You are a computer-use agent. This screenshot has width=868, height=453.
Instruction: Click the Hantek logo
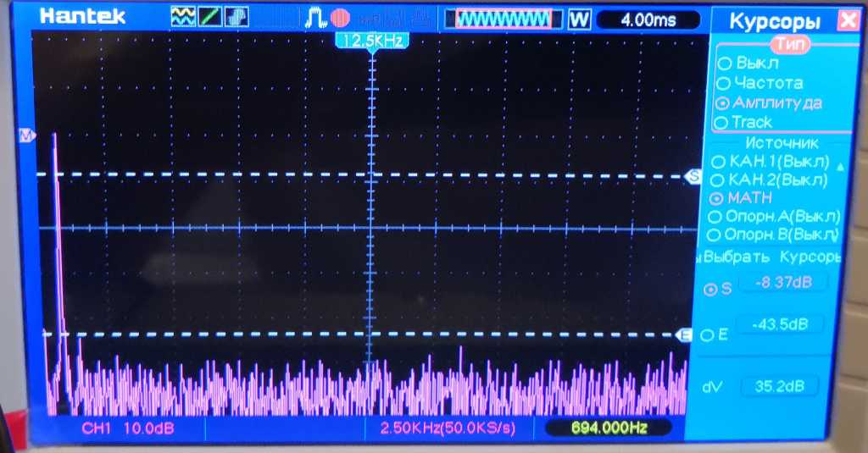(x=82, y=17)
